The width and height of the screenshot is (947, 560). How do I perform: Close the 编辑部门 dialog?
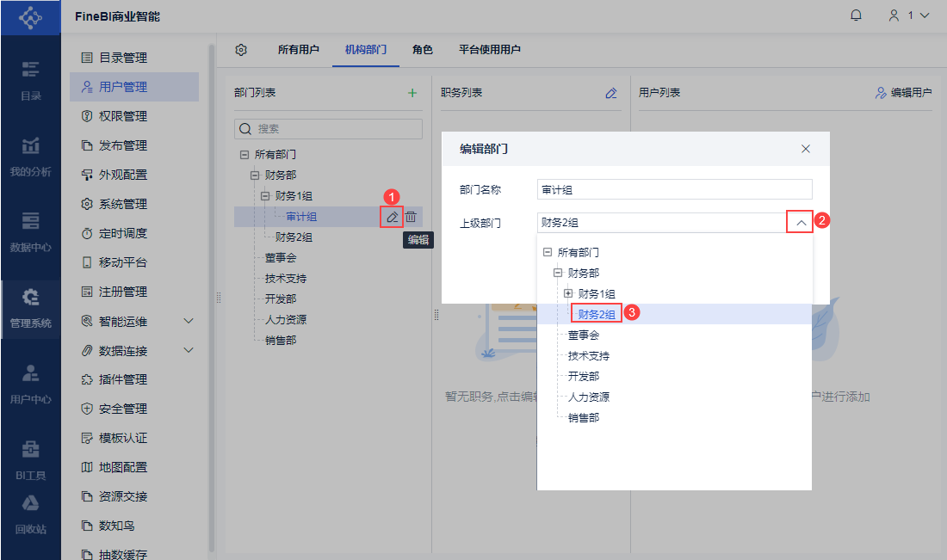point(806,149)
